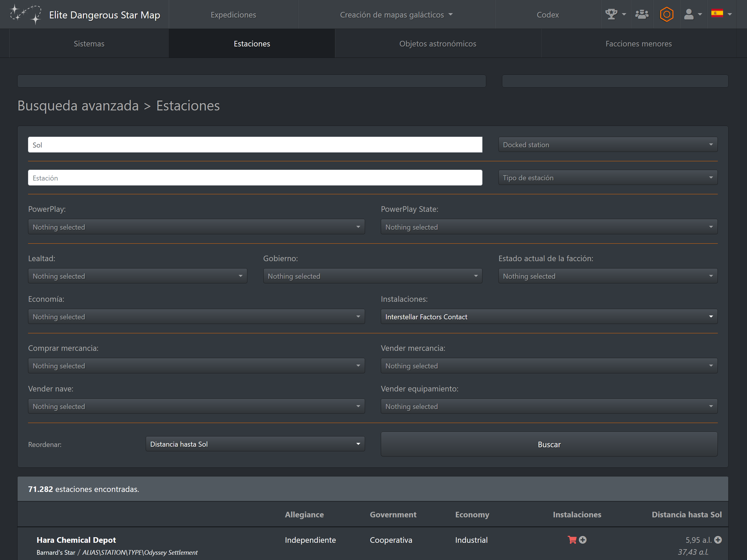This screenshot has height=560, width=747.
Task: Open the Gobierno dropdown
Action: (x=373, y=276)
